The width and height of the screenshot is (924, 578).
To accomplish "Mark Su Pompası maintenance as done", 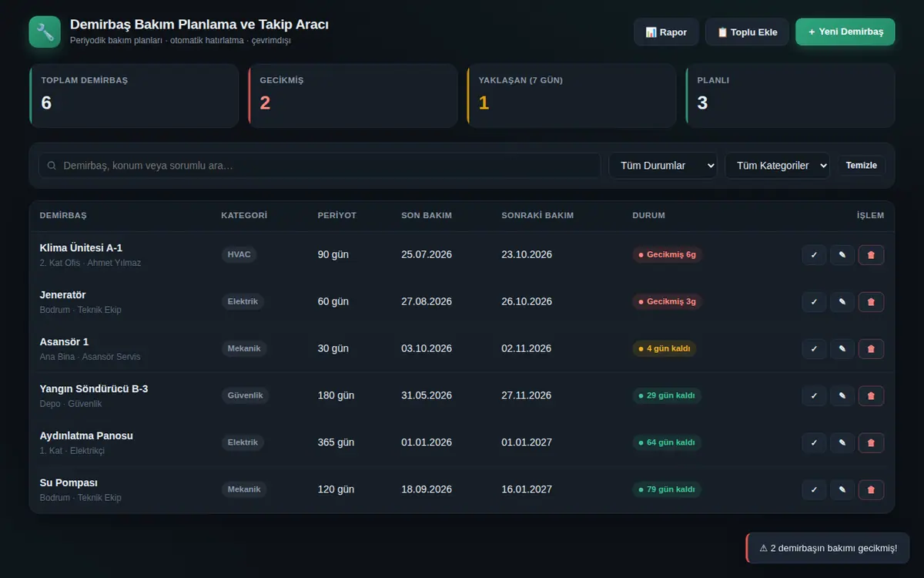I will click(814, 490).
